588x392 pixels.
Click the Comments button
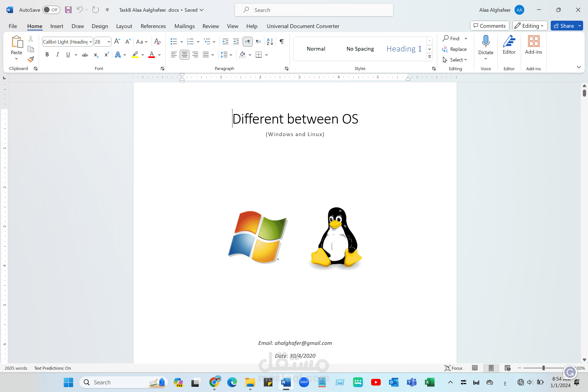point(489,26)
